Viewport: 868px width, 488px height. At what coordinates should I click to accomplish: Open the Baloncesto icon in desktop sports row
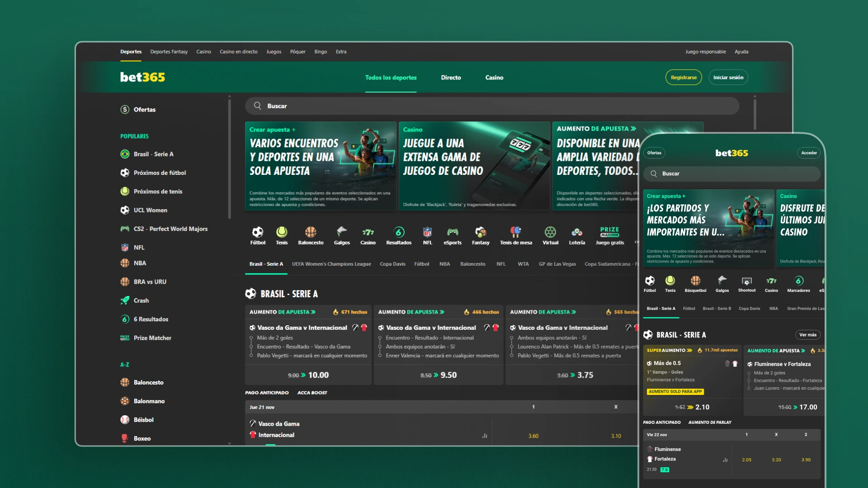(311, 232)
